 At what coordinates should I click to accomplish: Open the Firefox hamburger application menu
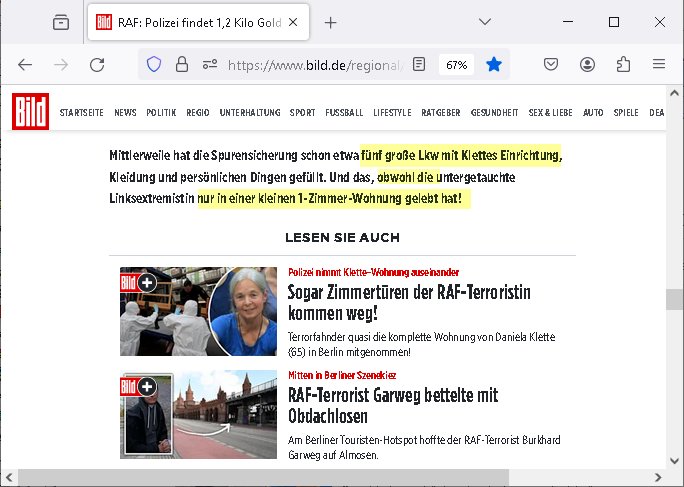coord(659,65)
